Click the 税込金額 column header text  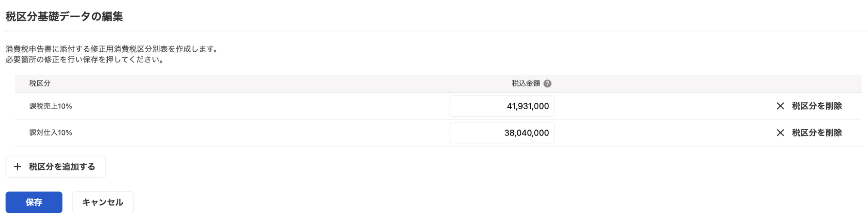[526, 83]
